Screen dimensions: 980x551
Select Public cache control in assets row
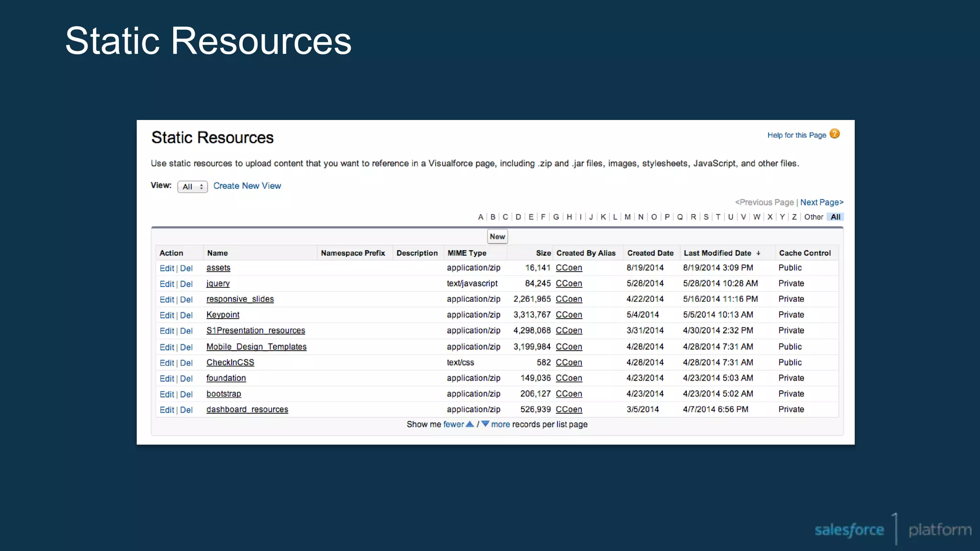(790, 268)
